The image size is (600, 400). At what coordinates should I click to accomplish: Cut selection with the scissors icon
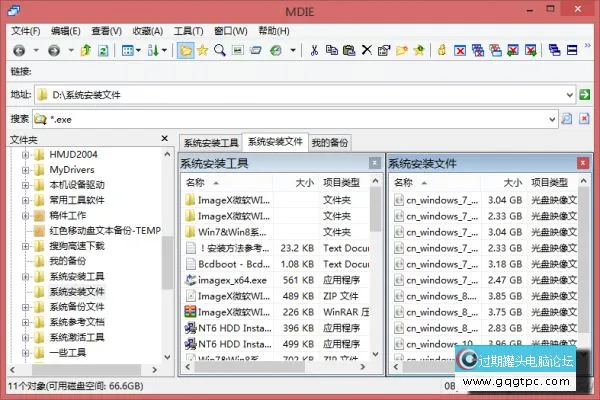314,50
